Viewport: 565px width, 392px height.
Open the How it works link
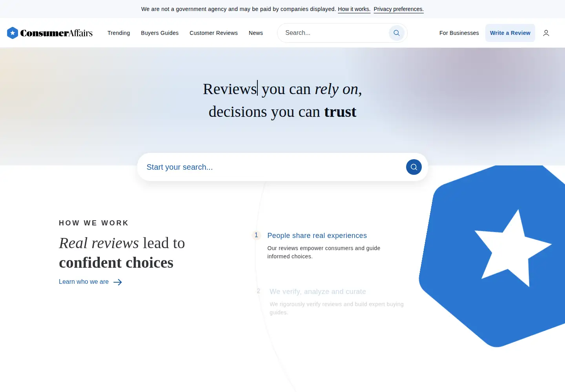coord(354,9)
